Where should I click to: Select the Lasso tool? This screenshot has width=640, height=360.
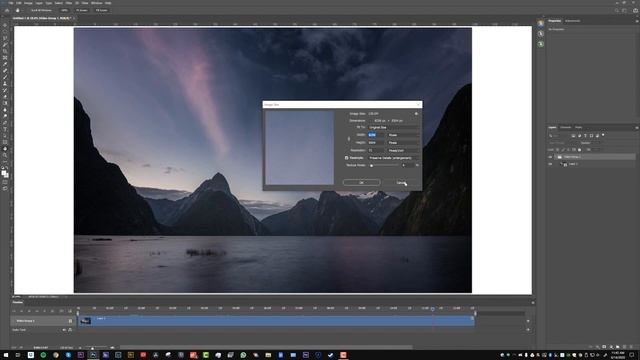tap(5, 38)
